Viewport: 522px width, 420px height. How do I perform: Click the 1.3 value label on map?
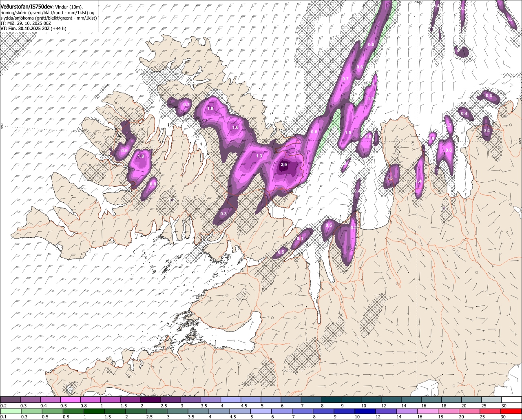[259, 156]
